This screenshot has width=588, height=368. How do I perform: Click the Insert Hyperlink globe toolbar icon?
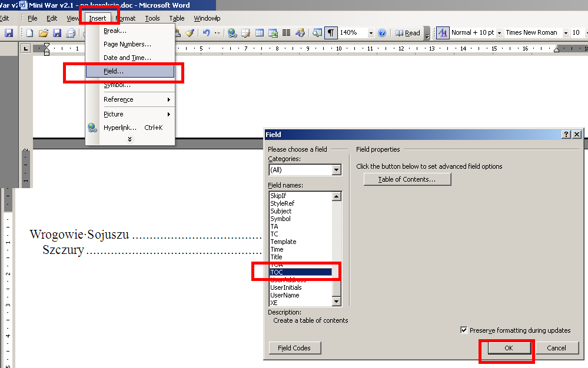(x=232, y=33)
